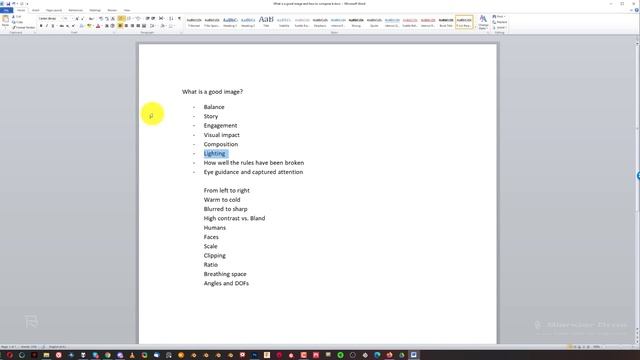The width and height of the screenshot is (640, 360).
Task: Toggle Bold formatting
Action: [41, 26]
